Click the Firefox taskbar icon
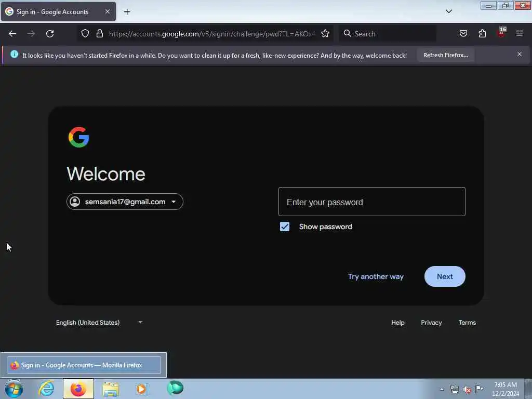Viewport: 532px width, 399px height. coord(78,389)
